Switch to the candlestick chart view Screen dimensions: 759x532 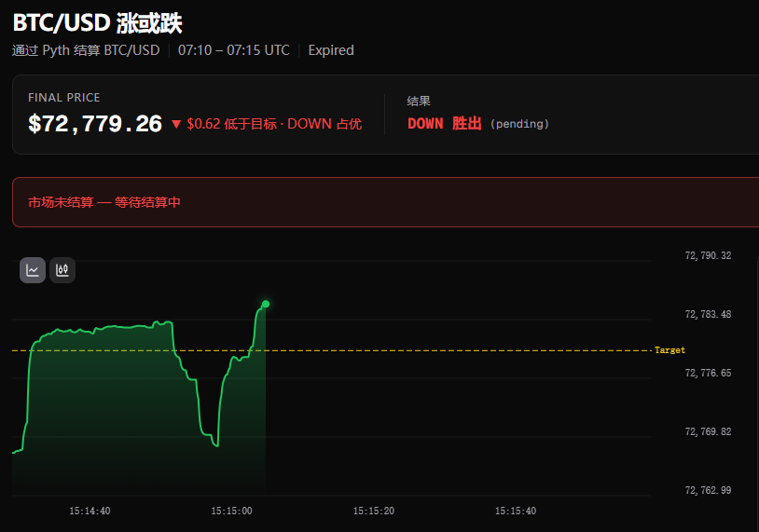[x=62, y=270]
